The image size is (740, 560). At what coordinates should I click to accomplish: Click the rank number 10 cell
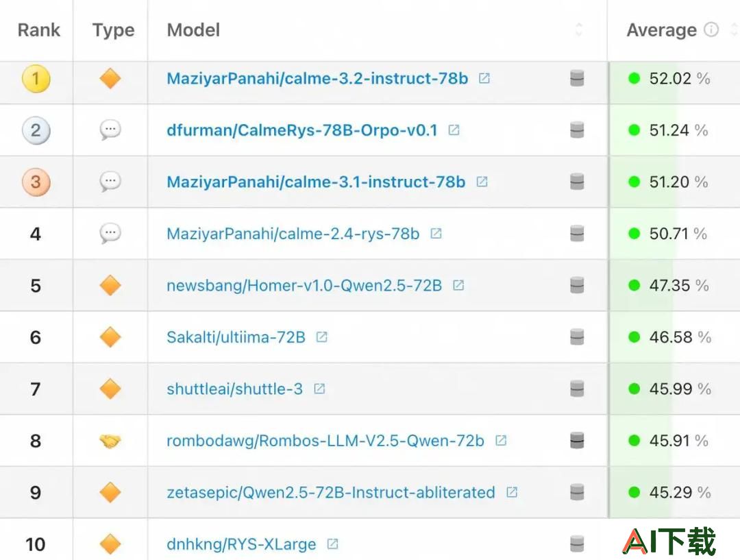pos(36,544)
